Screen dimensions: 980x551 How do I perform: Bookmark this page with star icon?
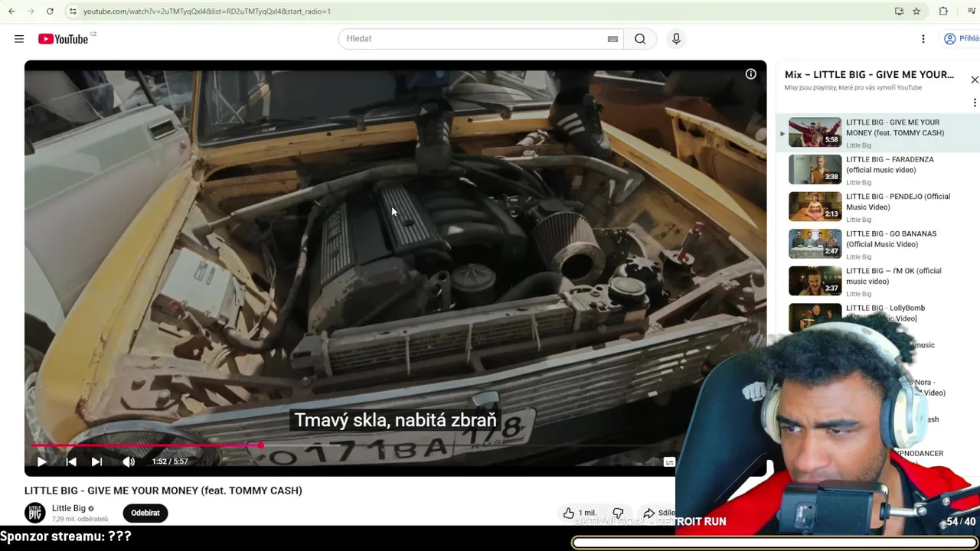coord(916,11)
